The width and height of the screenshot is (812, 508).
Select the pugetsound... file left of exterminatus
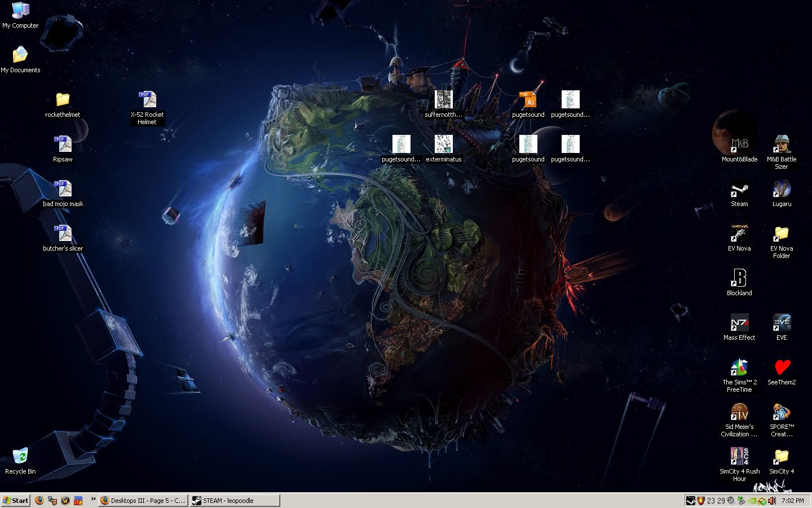click(x=401, y=149)
